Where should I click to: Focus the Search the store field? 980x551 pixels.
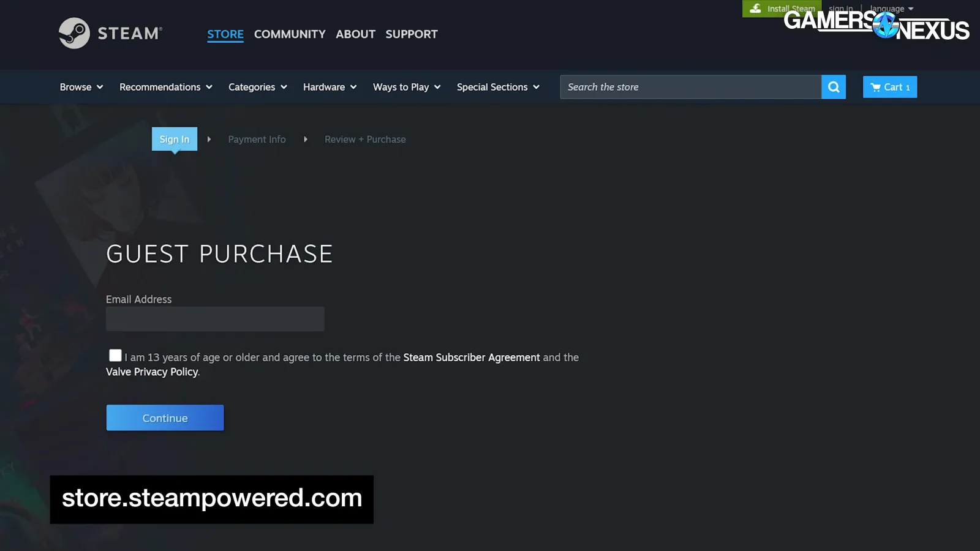click(x=690, y=87)
